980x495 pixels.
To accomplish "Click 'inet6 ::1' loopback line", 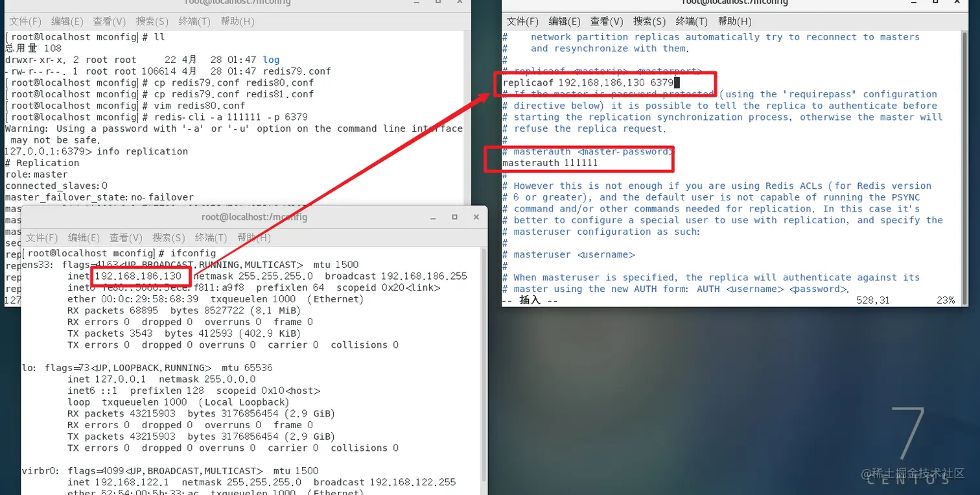I will 93,391.
